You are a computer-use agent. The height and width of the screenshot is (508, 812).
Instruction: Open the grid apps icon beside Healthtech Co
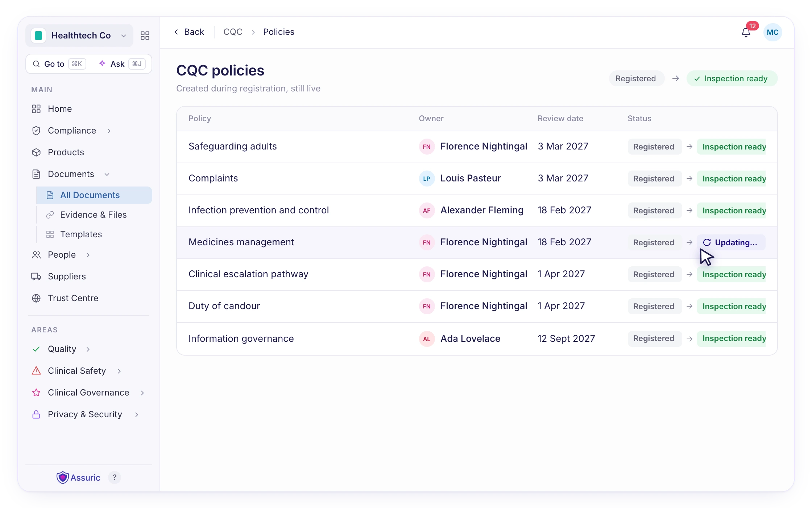point(145,36)
